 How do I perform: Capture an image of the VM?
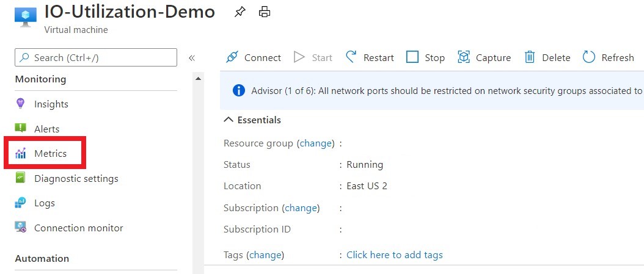coord(484,57)
